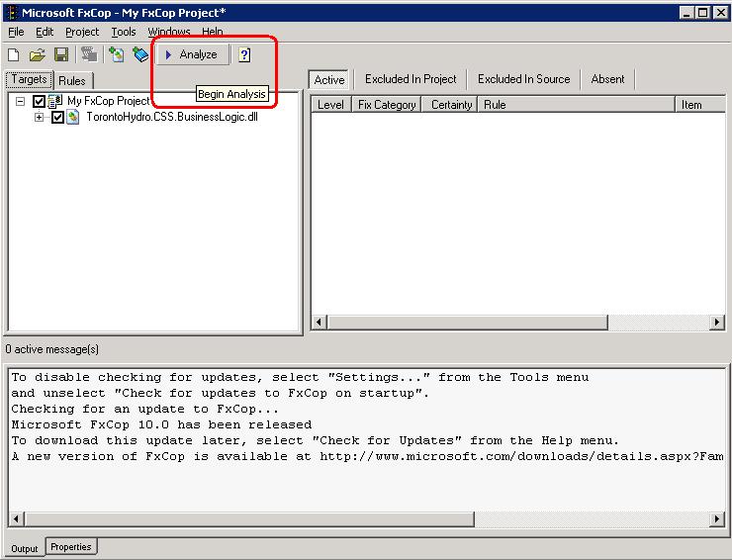Image resolution: width=732 pixels, height=560 pixels.
Task: Click the New Project toolbar icon
Action: click(14, 55)
